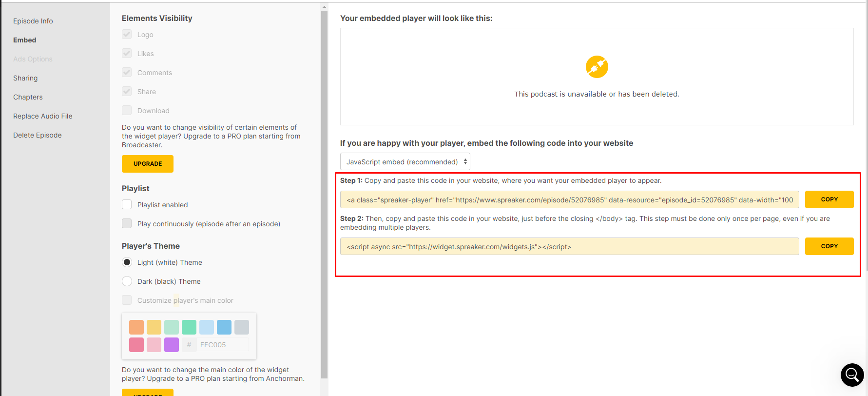Open Chapters settings
This screenshot has height=396, width=868.
click(x=28, y=97)
